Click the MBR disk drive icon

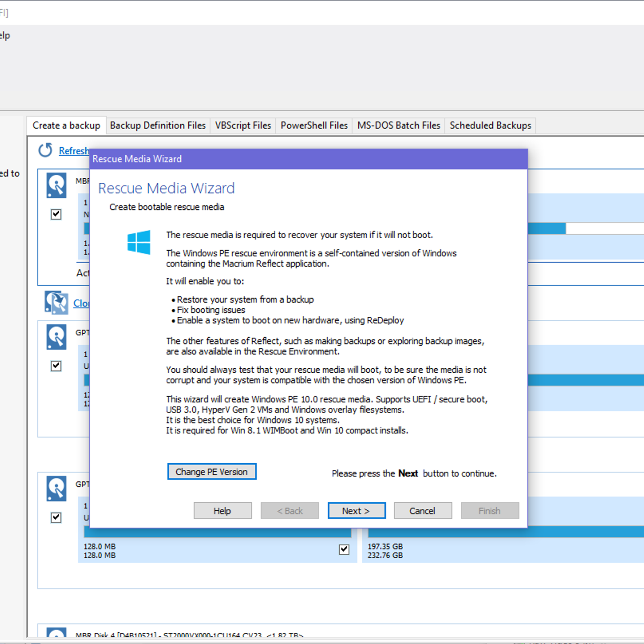[56, 186]
